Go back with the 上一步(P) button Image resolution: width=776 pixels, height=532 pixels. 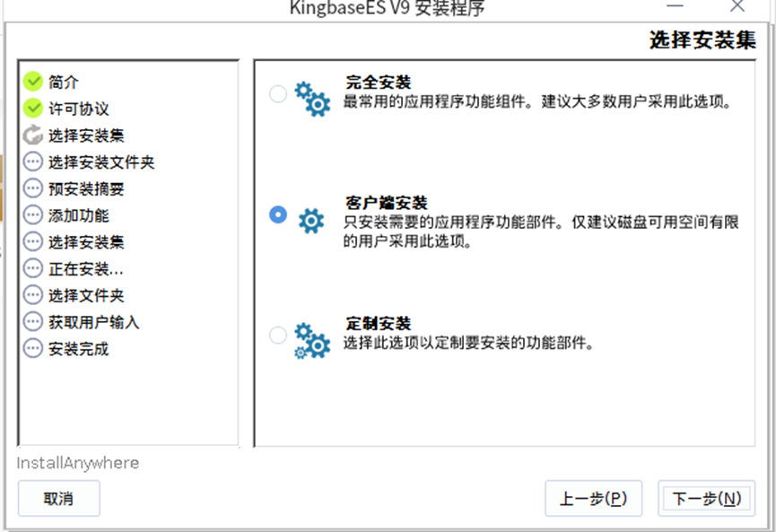coord(593,499)
